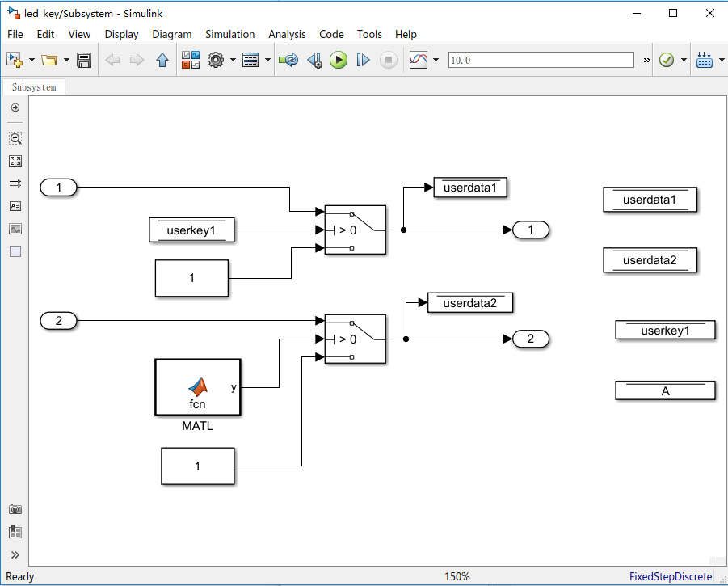
Task: Open the Simulation menu
Action: [229, 35]
